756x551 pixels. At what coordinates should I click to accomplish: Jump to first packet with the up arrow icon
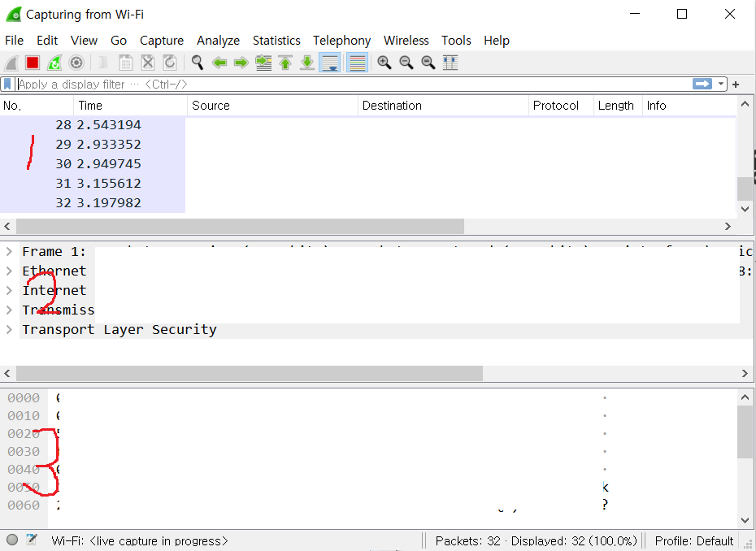(x=285, y=63)
